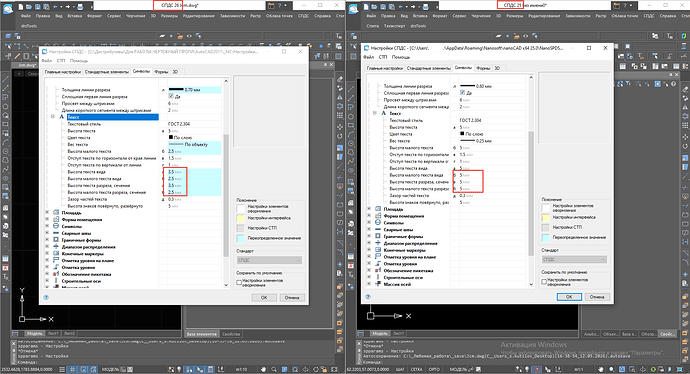The height and width of the screenshot is (374, 690).
Task: Click black 'По слою' text color swatch, СПДС 26 dialog
Action: (x=171, y=137)
